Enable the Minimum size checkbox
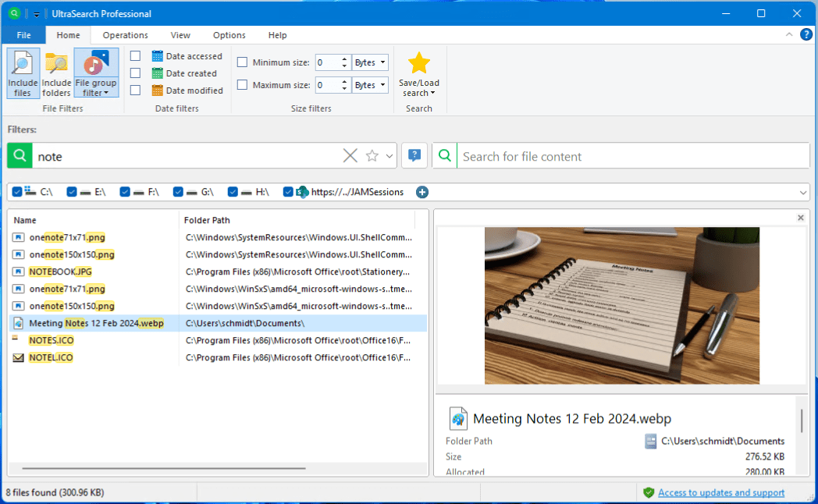The height and width of the screenshot is (504, 818). click(242, 62)
